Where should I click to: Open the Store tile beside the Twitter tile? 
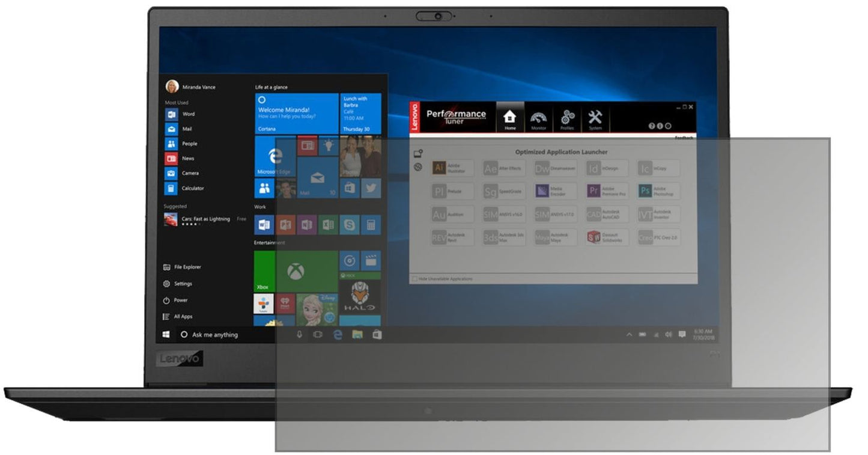click(x=350, y=188)
